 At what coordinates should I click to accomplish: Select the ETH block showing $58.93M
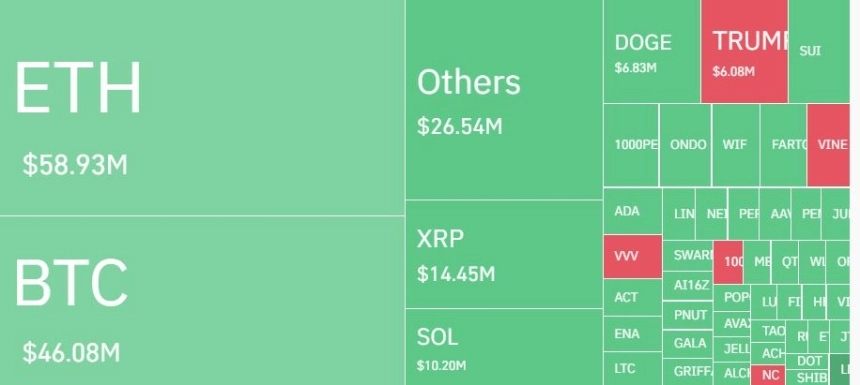coord(202,107)
